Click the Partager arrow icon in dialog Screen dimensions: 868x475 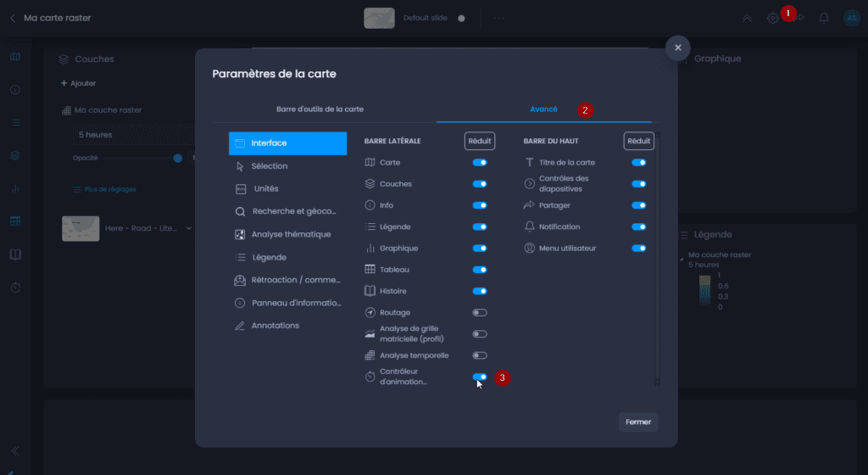529,205
